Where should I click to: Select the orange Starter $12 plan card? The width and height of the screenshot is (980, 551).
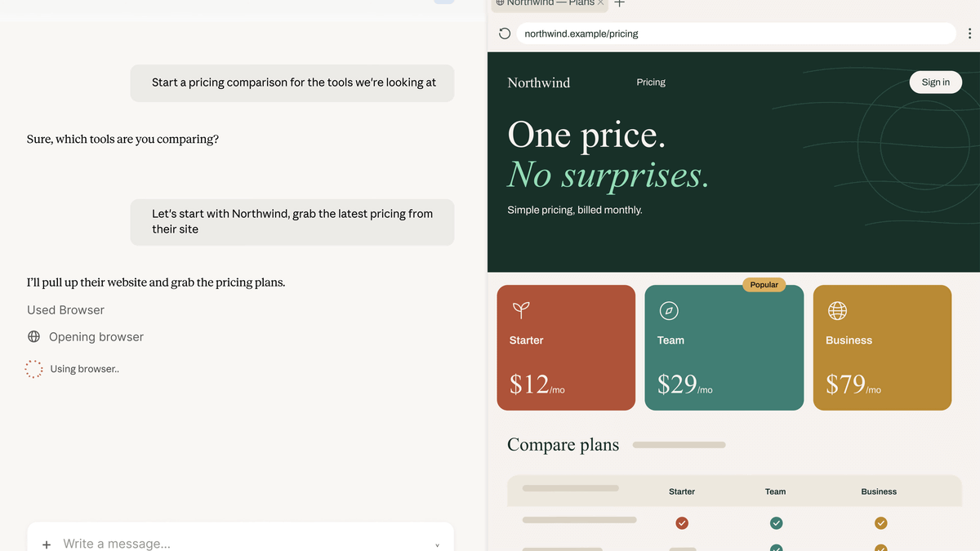[x=566, y=348]
